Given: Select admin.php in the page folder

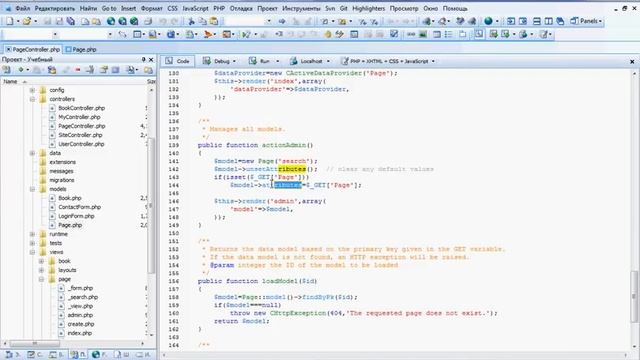Looking at the screenshot, I should [80, 315].
